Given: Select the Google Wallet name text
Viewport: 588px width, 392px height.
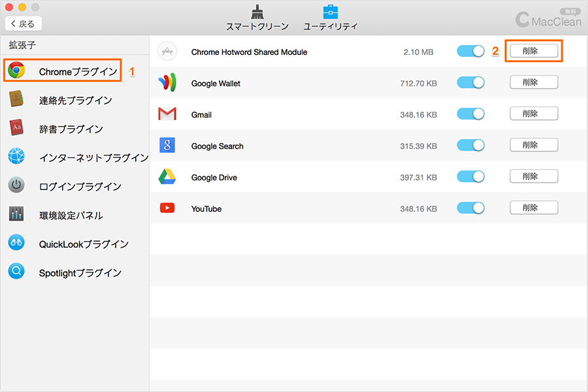Looking at the screenshot, I should pyautogui.click(x=216, y=83).
